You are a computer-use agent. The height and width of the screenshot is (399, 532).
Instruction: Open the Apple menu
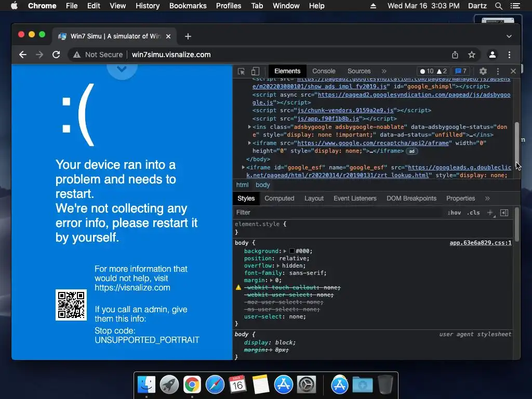14,6
